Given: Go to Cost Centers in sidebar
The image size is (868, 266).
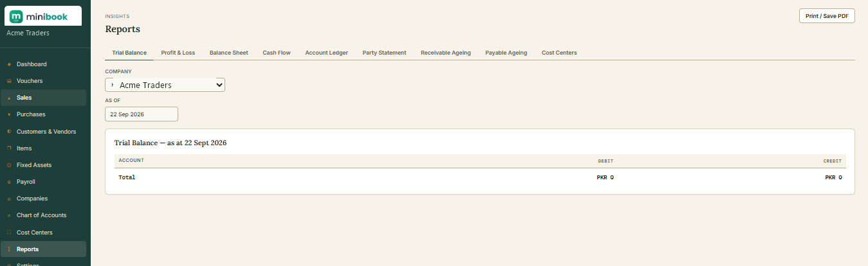Looking at the screenshot, I should [43, 233].
